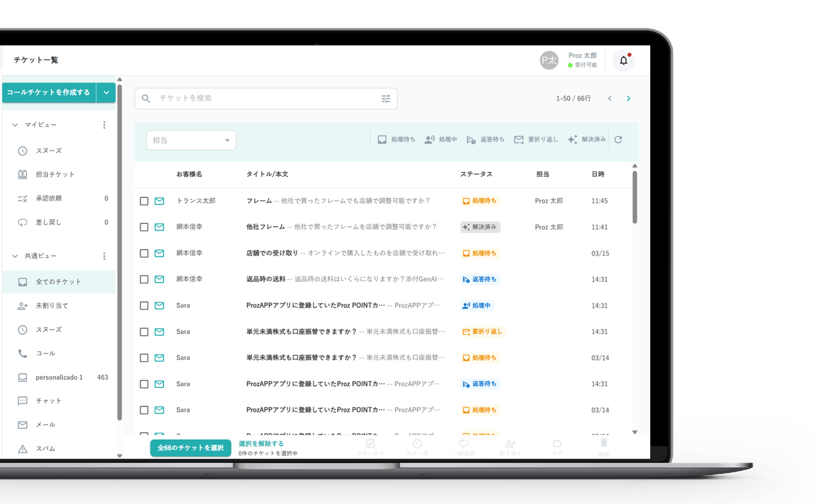This screenshot has height=504, width=817.
Task: Tick checkbox of 単元未満株式 処理待ち 03/14 ticket
Action: click(x=144, y=358)
